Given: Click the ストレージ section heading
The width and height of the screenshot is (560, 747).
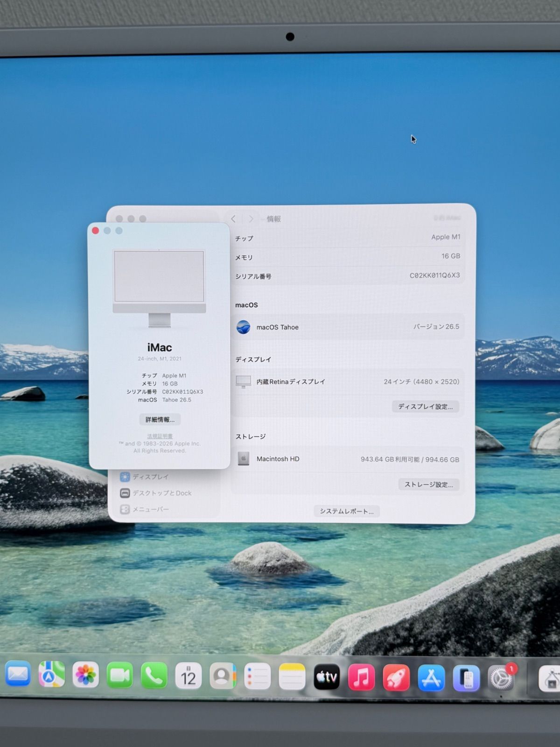Looking at the screenshot, I should pyautogui.click(x=251, y=437).
